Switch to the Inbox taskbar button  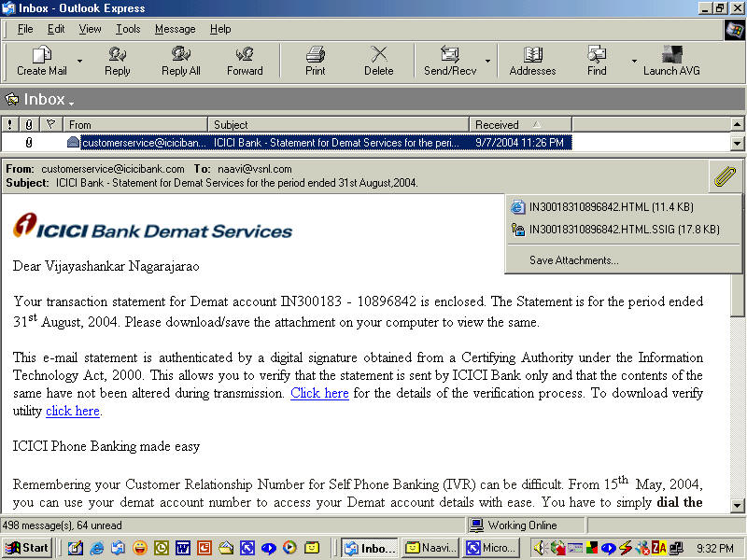click(370, 548)
